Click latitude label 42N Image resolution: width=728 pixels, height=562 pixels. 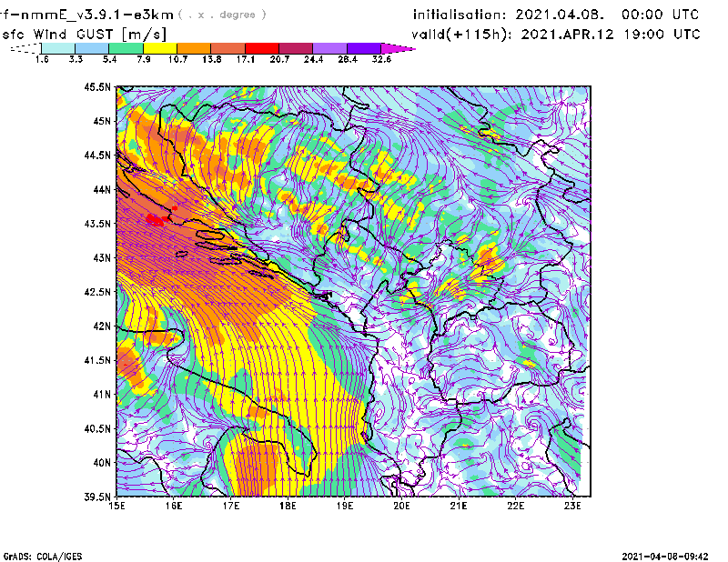102,326
